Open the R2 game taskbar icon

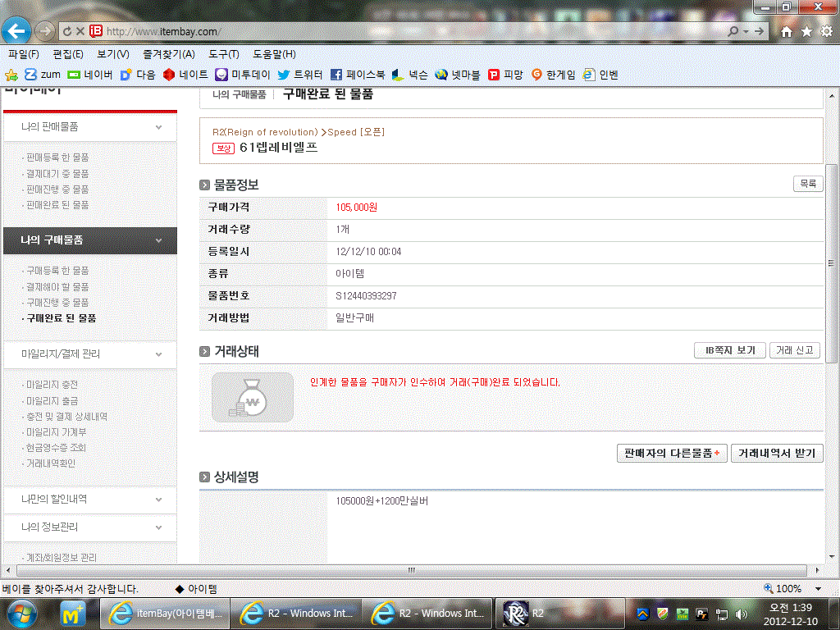525,613
